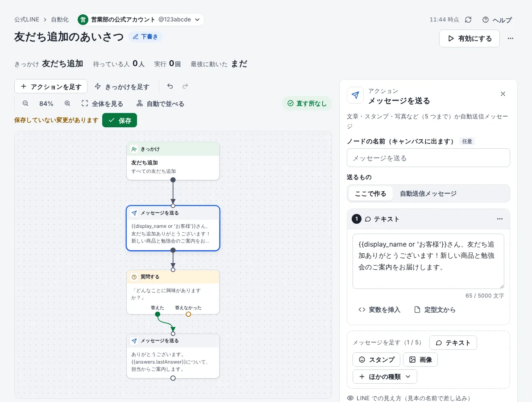Image resolution: width=532 pixels, height=402 pixels.
Task: Click the 答えなかった output port
Action: 188,314
